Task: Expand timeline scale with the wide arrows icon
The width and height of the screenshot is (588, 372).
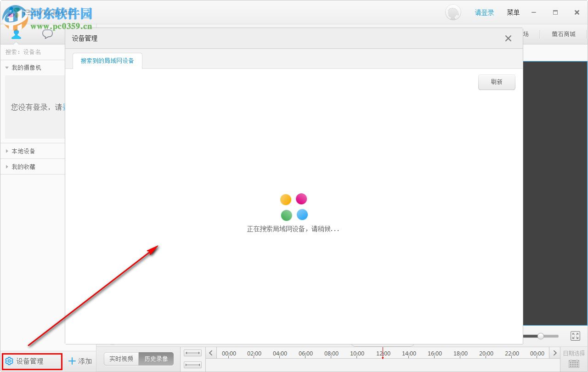Action: pyautogui.click(x=192, y=353)
